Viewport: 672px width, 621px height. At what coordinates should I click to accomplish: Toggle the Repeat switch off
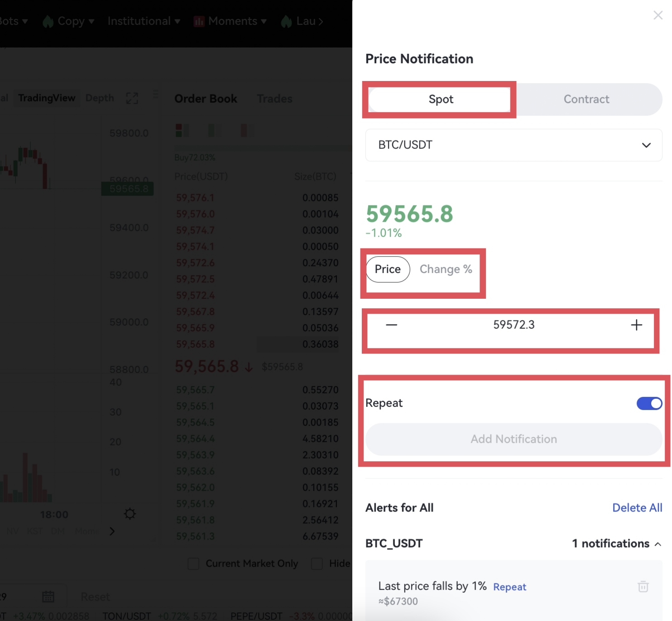point(649,403)
